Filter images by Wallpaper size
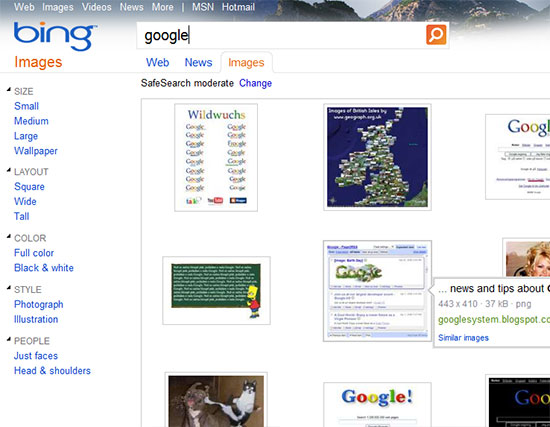This screenshot has height=427, width=550. coord(36,151)
